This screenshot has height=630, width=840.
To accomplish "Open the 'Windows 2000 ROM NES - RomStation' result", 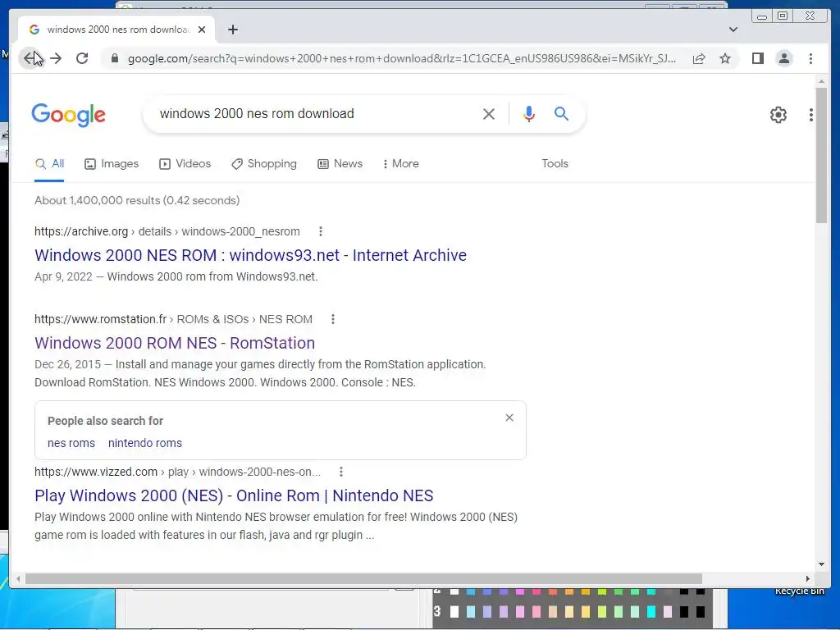I will pyautogui.click(x=175, y=344).
